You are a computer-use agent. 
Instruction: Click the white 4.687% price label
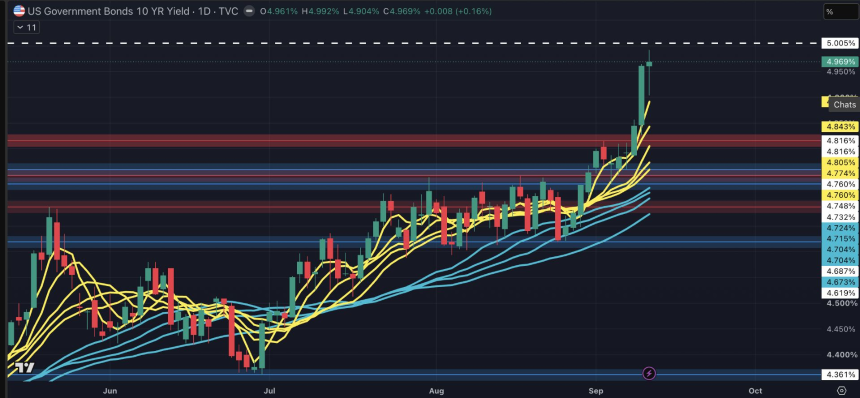[840, 271]
